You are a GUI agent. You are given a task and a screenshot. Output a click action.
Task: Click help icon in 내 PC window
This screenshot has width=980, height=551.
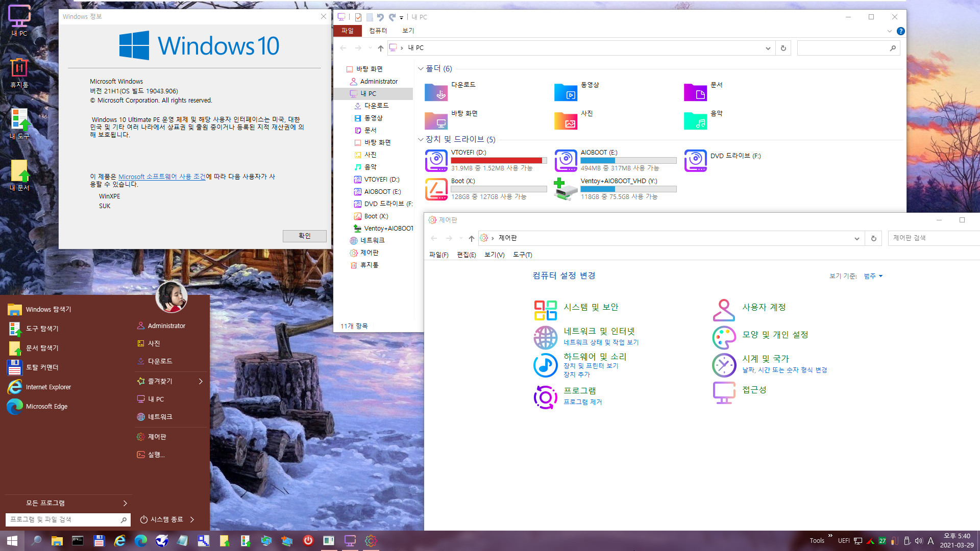901,31
